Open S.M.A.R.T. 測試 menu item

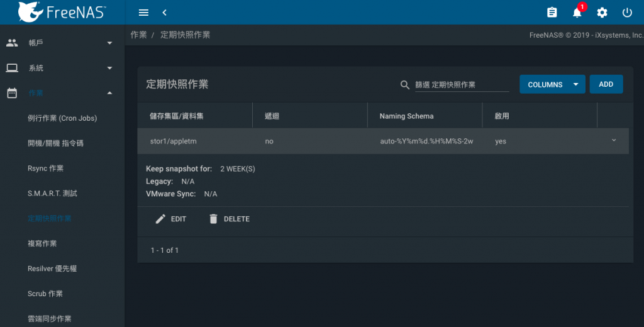pyautogui.click(x=52, y=193)
